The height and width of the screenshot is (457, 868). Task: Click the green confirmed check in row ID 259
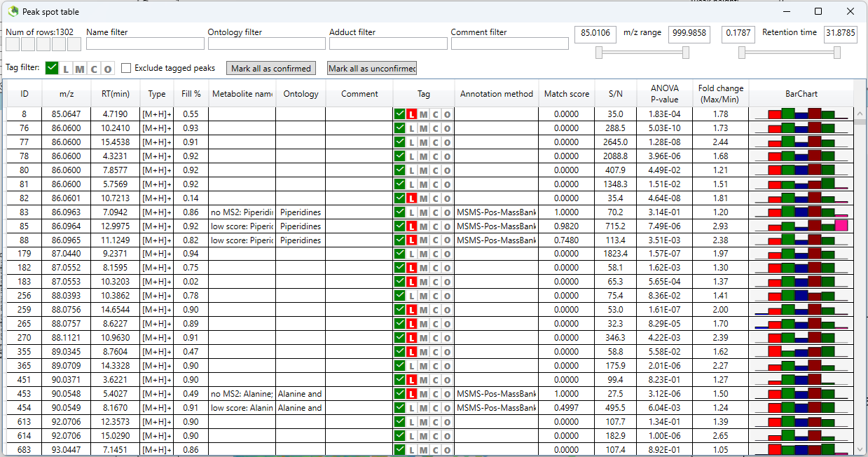400,310
